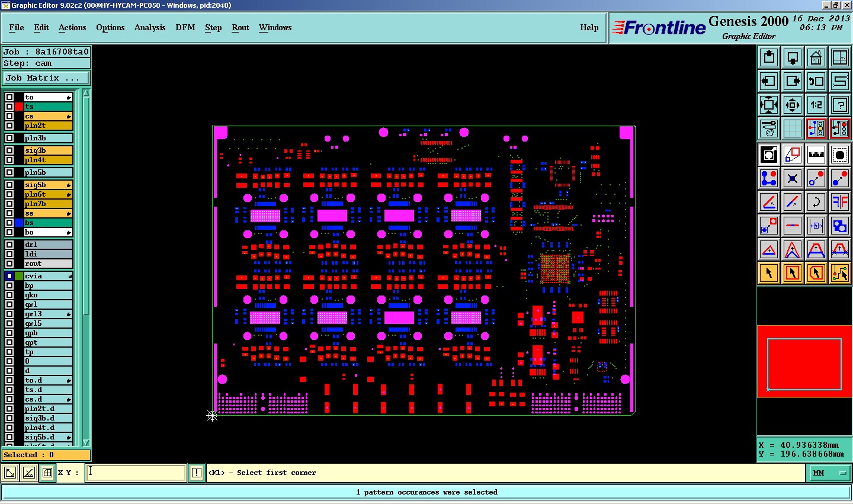Click the pan up arrow icon
853x504 pixels.
pyautogui.click(x=769, y=57)
